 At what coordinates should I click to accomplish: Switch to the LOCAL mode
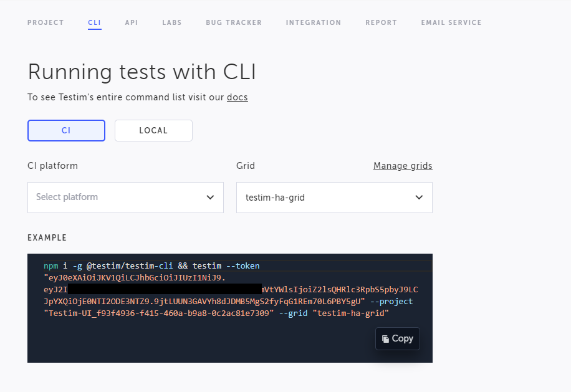click(x=153, y=130)
